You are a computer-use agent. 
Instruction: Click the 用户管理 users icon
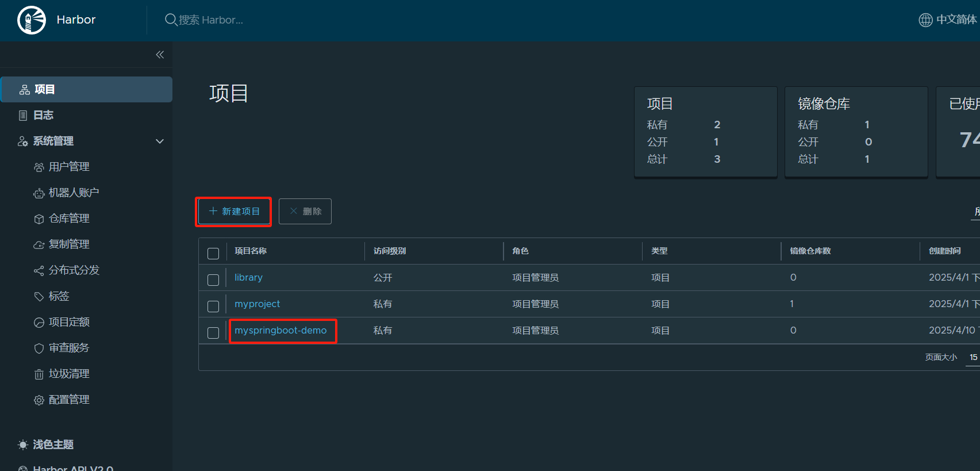coord(39,167)
